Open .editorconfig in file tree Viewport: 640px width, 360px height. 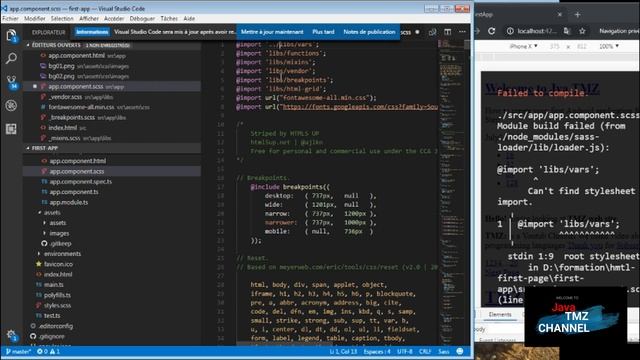(x=56, y=326)
